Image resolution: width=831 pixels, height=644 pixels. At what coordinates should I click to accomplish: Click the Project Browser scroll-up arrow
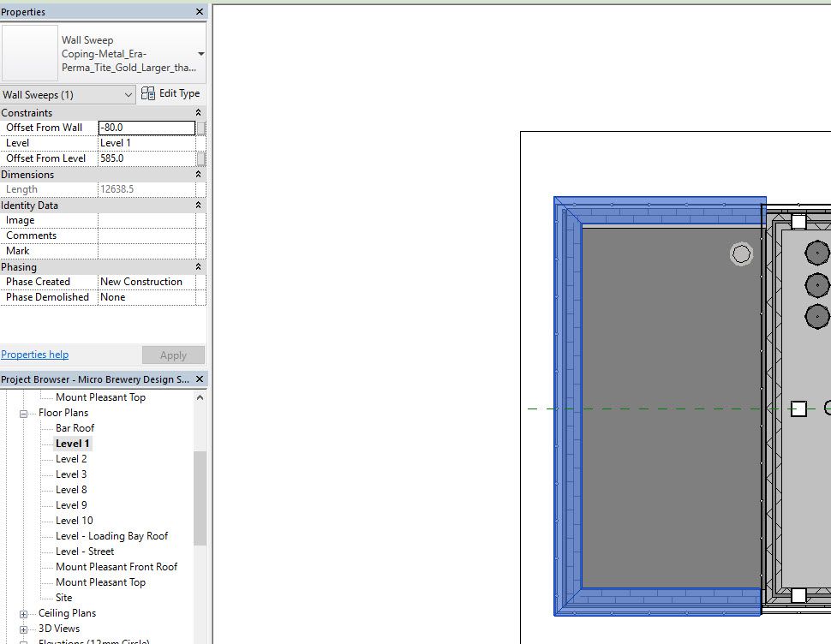200,397
